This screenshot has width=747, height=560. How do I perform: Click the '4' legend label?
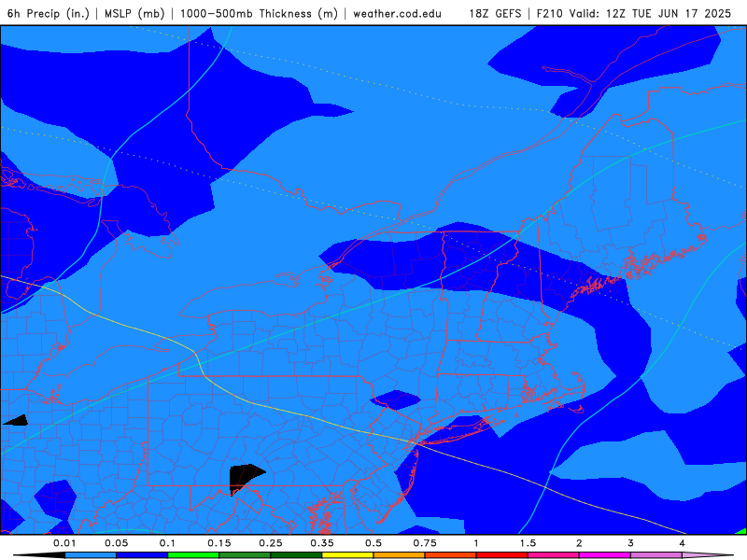tap(683, 543)
